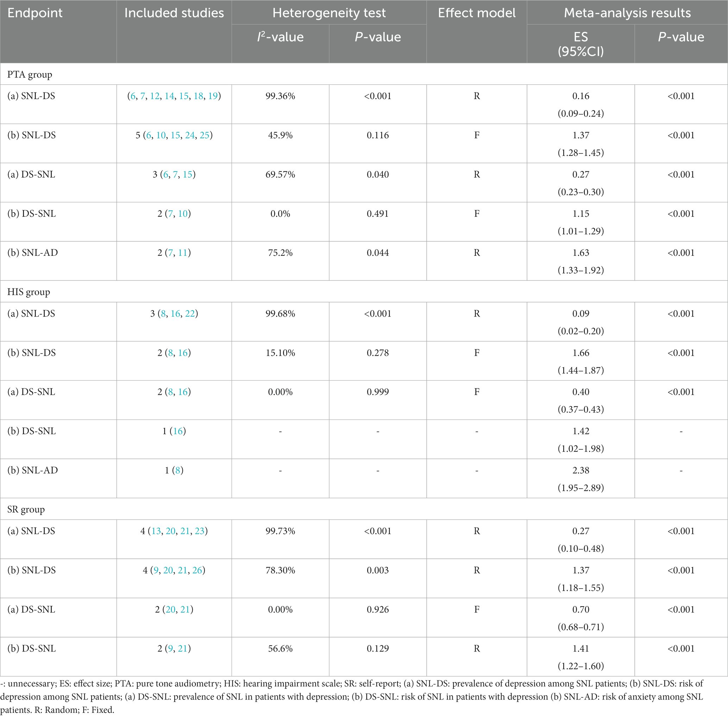
Task: Open reference 16 in HIS (b) DS-SNL row
Action: [x=178, y=431]
